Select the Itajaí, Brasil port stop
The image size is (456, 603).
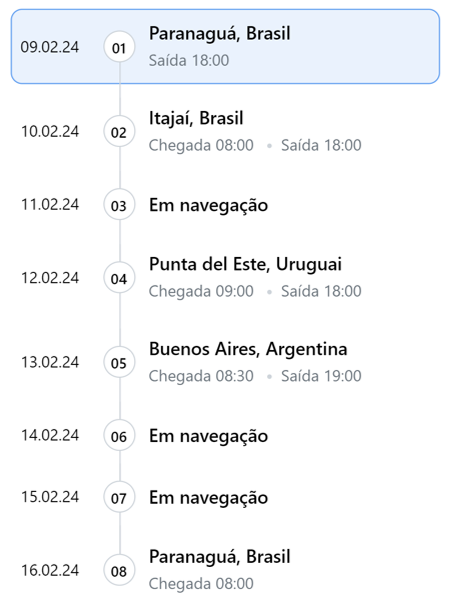225,131
